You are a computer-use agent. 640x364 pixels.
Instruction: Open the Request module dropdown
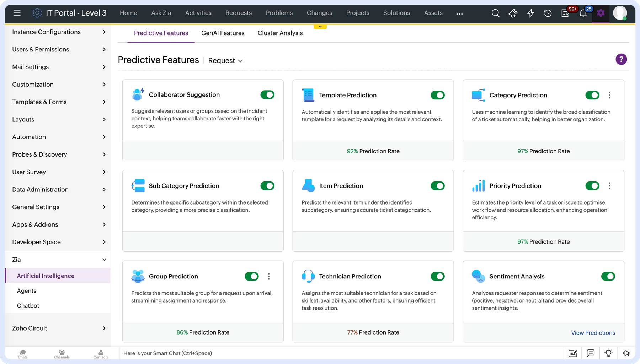225,61
